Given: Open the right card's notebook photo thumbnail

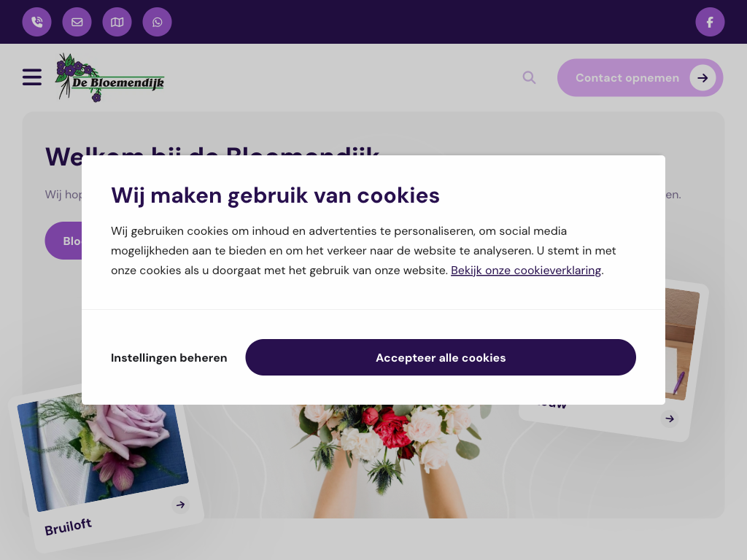Looking at the screenshot, I should [681, 344].
